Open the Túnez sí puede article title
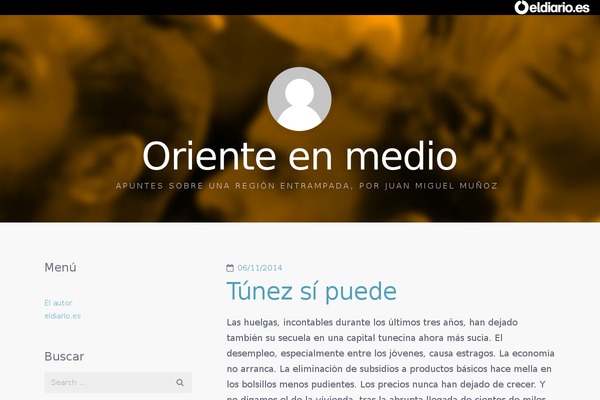This screenshot has height=400, width=600. [x=311, y=291]
